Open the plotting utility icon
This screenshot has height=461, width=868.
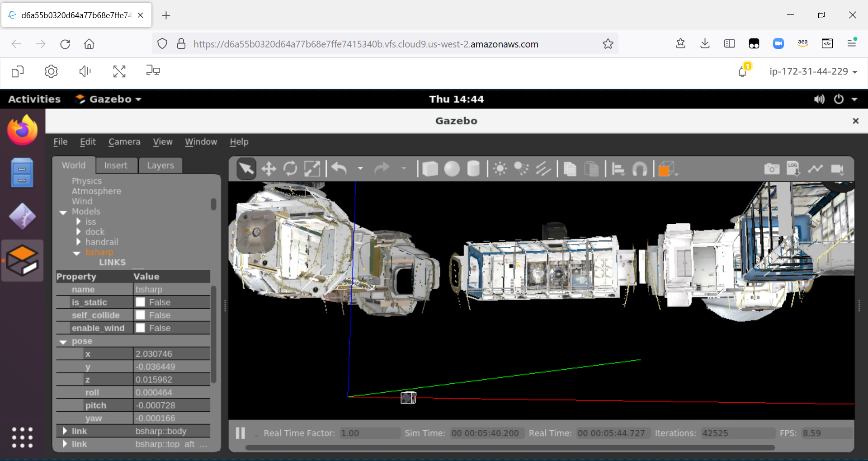[815, 169]
